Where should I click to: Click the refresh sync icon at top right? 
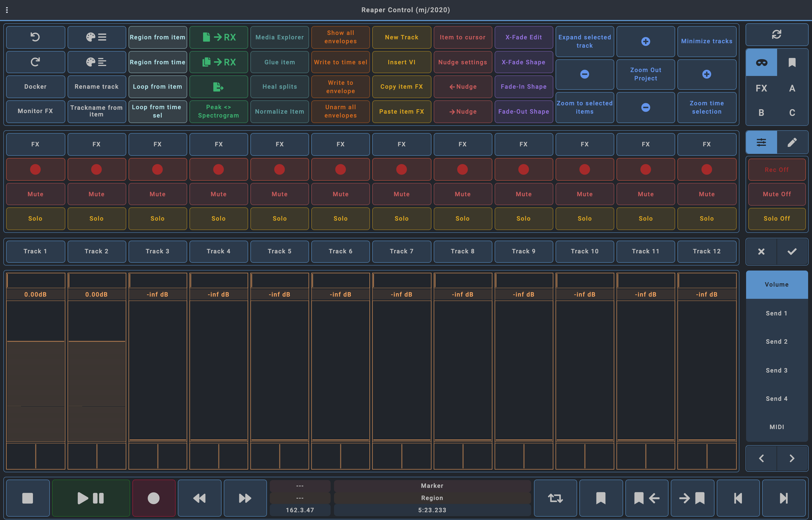[776, 34]
